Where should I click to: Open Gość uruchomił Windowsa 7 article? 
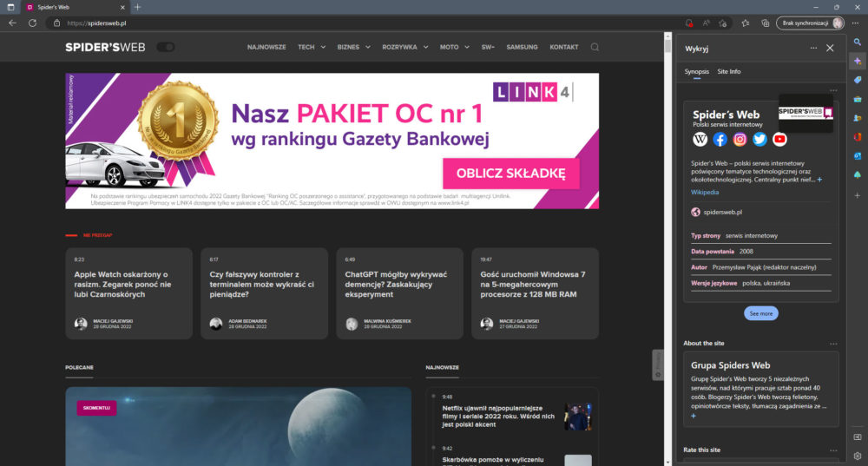click(x=536, y=293)
